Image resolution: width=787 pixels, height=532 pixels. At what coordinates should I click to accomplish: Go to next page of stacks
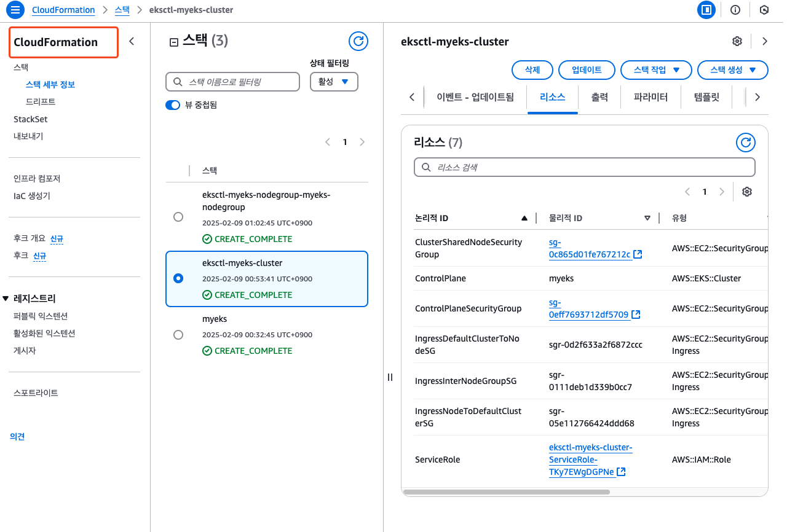[362, 142]
